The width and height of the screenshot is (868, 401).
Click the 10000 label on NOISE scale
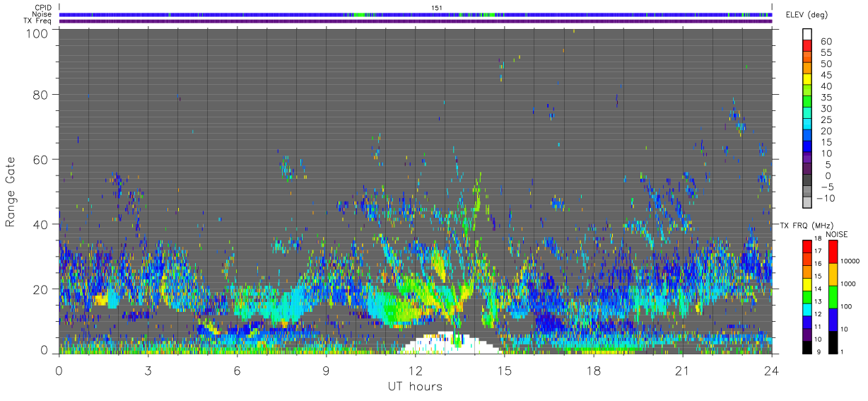tap(850, 261)
